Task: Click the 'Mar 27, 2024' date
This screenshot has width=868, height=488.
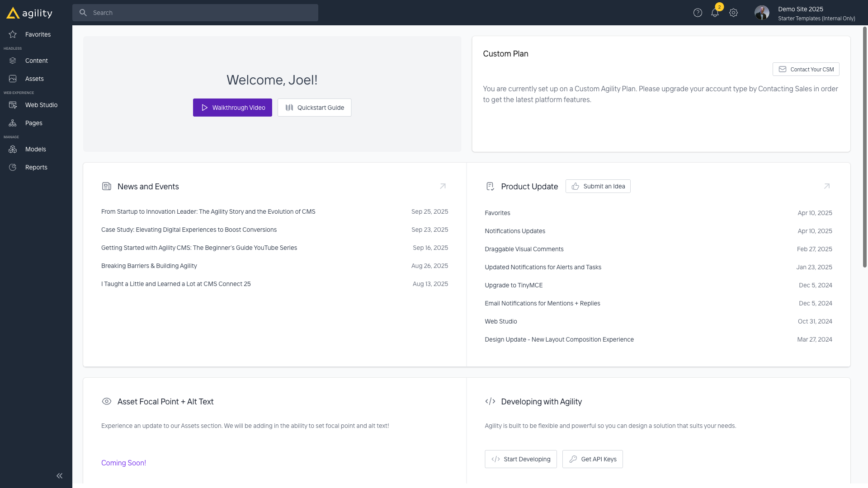Action: 814,339
